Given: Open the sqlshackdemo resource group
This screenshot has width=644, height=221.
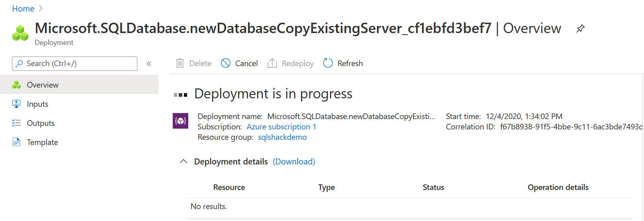Looking at the screenshot, I should (282, 137).
